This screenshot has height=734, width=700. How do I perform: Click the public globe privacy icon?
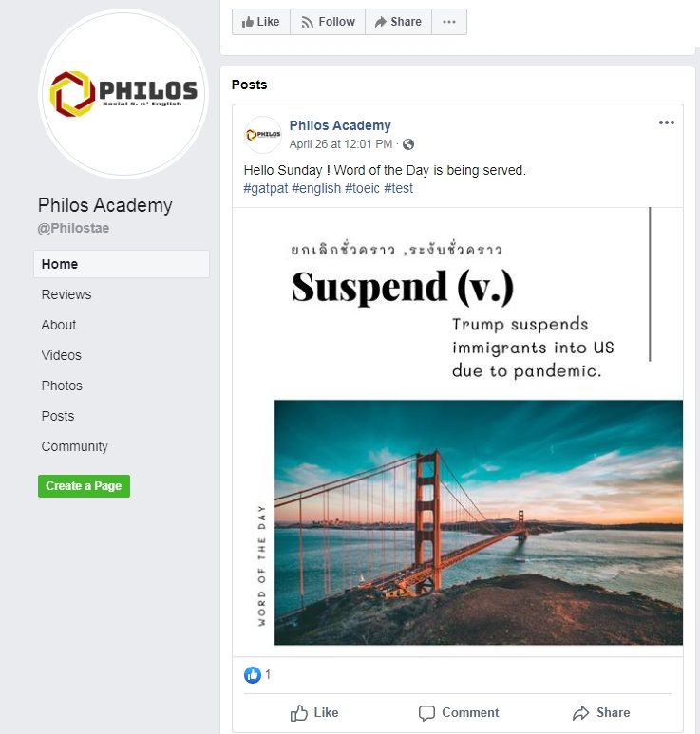(x=408, y=144)
